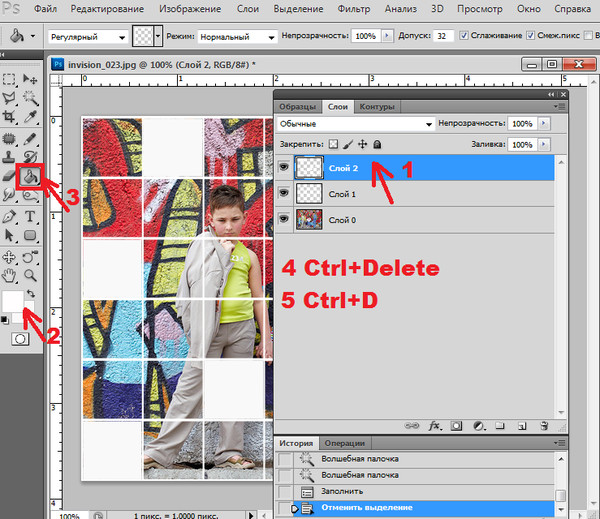Select the Crop tool
The width and height of the screenshot is (600, 519).
(x=9, y=117)
